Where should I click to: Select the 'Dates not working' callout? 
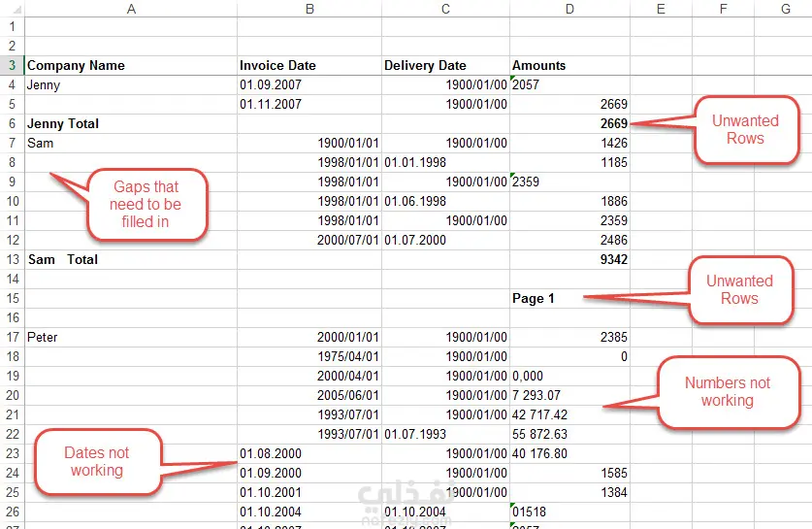(98, 462)
